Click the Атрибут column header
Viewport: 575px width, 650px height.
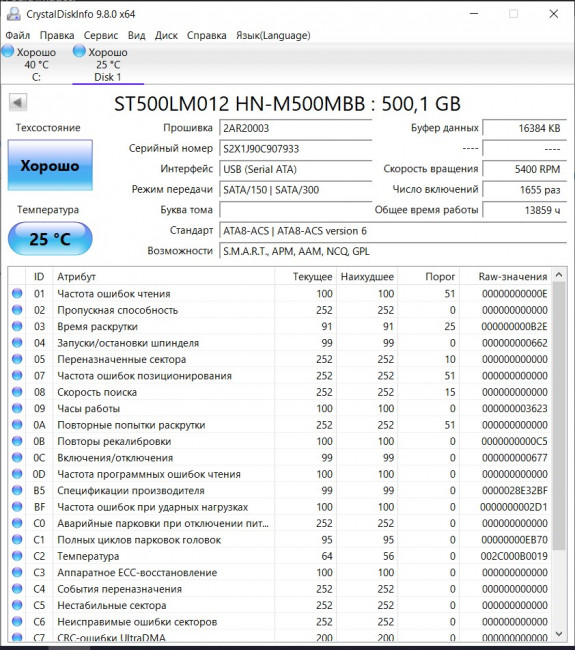pos(163,276)
